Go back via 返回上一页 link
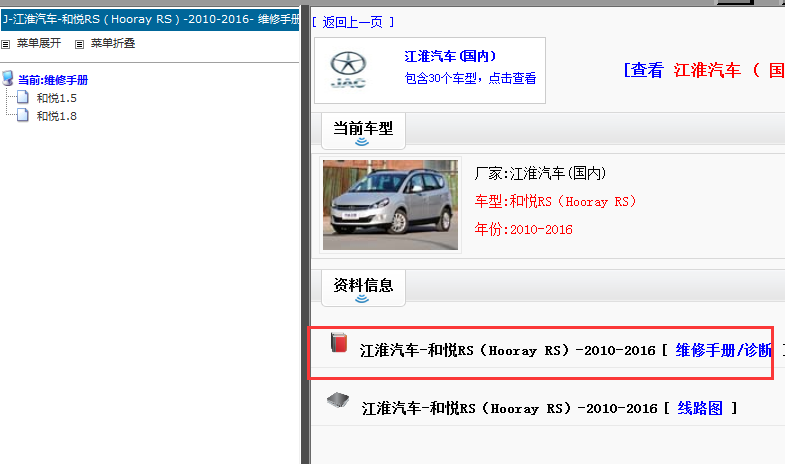 tap(353, 23)
